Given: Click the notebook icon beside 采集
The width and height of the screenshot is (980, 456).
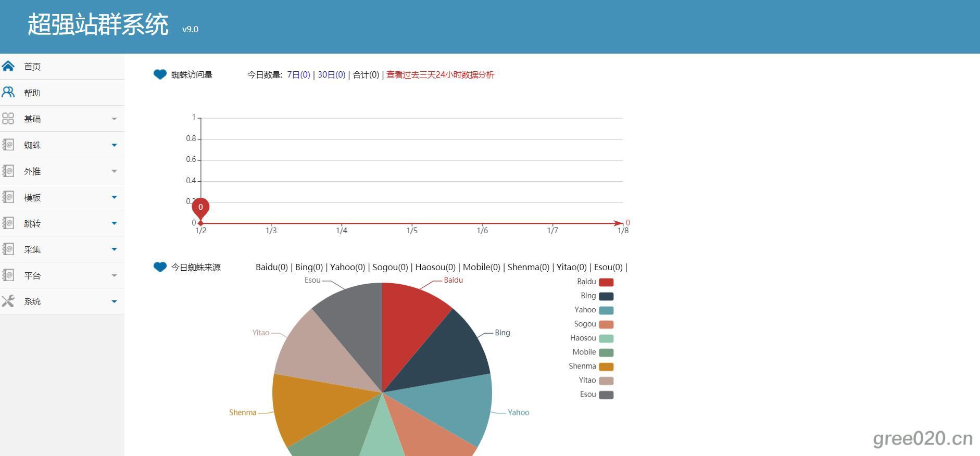Looking at the screenshot, I should [x=8, y=249].
